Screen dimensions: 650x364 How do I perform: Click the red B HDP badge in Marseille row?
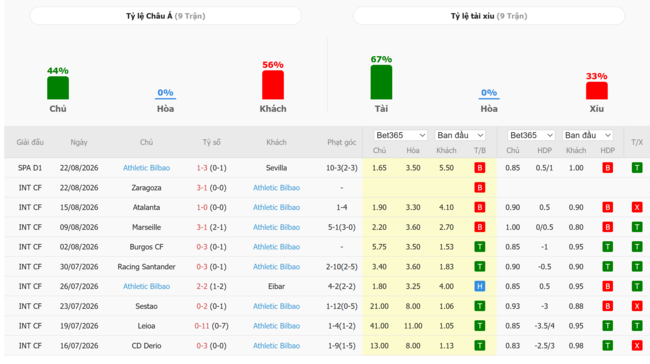pos(608,227)
